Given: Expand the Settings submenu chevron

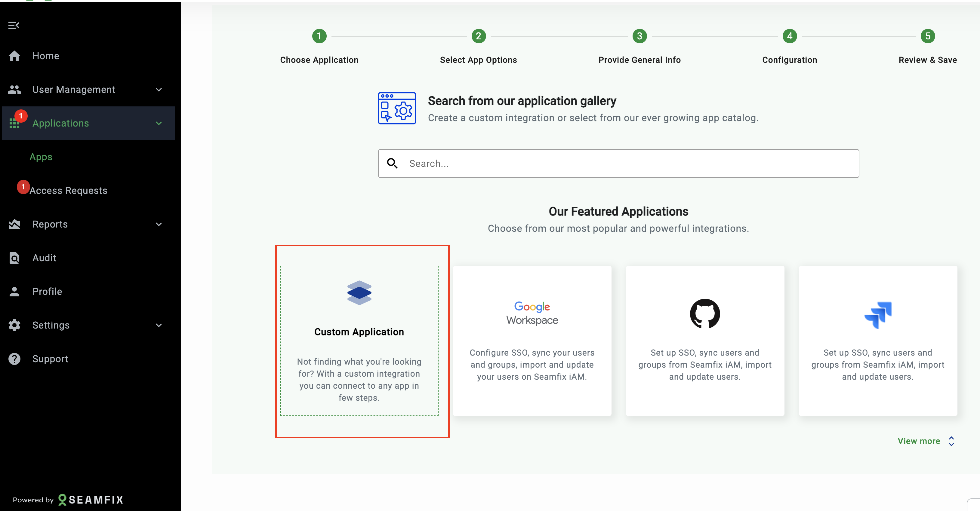Looking at the screenshot, I should click(x=159, y=326).
